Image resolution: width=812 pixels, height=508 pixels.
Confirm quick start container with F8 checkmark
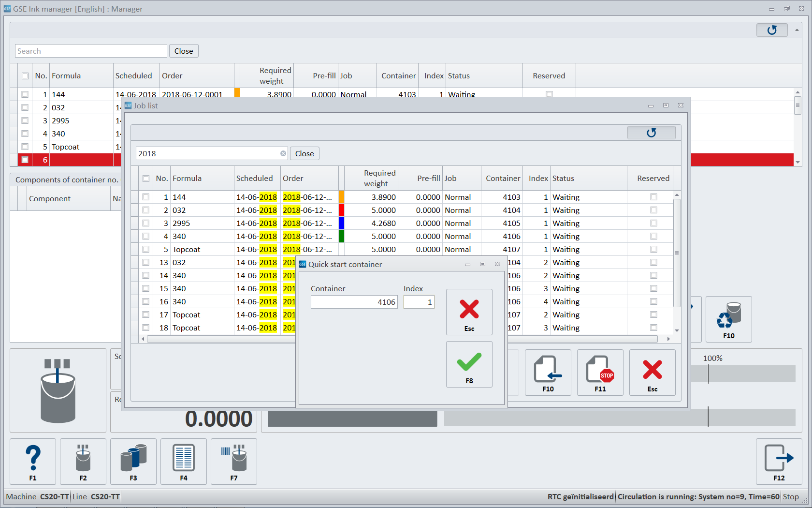[x=469, y=364]
